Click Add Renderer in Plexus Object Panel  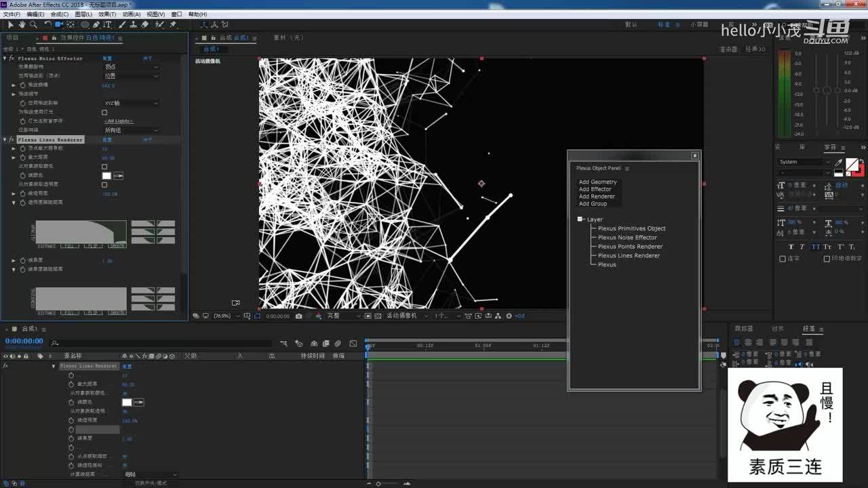coord(597,197)
